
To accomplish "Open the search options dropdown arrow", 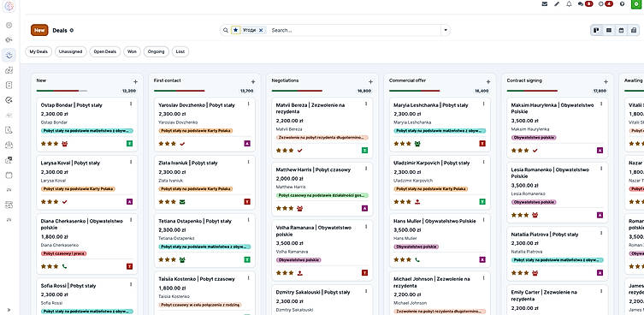I will (446, 30).
